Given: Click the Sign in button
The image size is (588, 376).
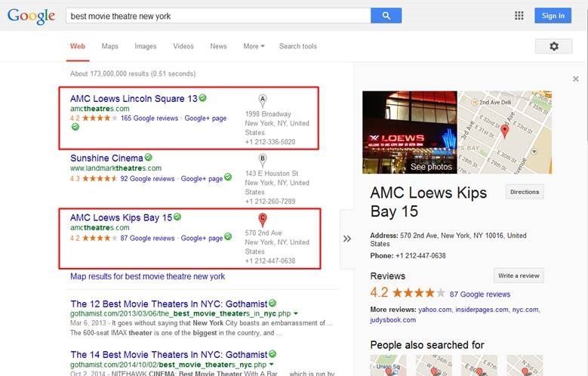Looking at the screenshot, I should tap(553, 16).
